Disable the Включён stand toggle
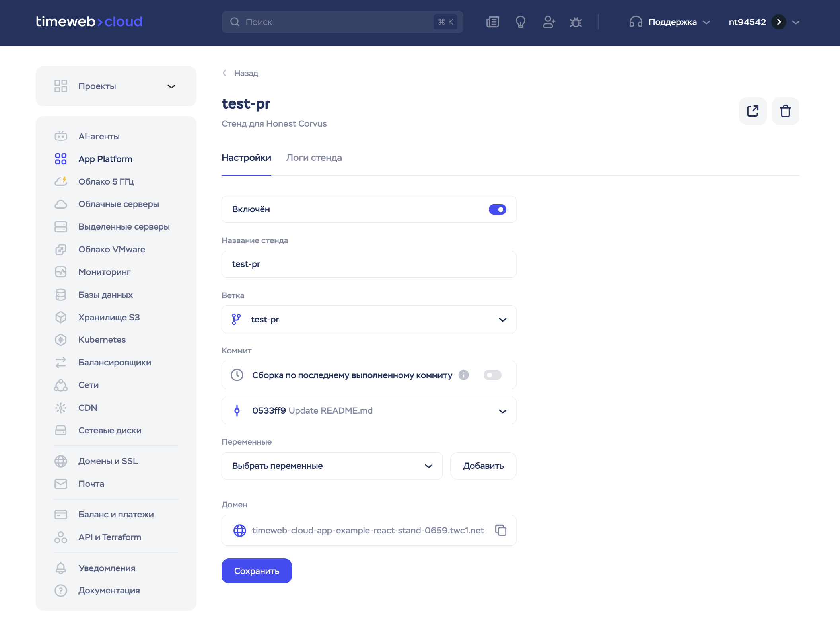 pos(497,209)
